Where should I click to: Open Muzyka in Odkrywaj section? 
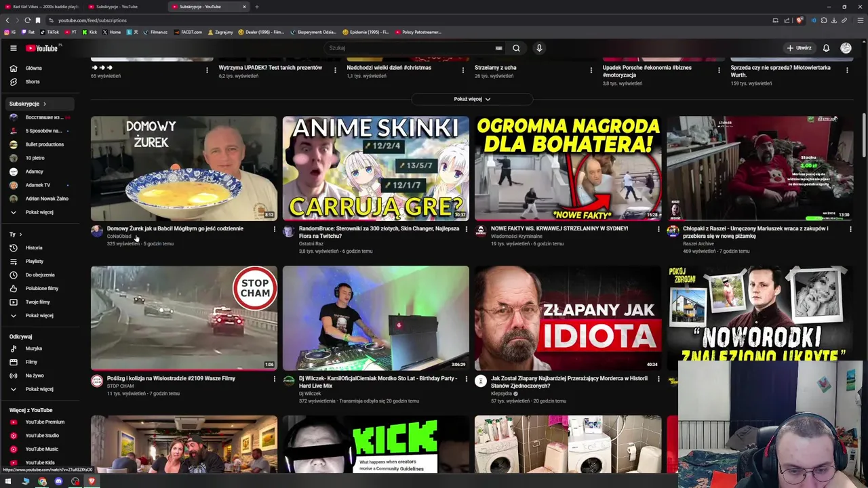pos(41,348)
